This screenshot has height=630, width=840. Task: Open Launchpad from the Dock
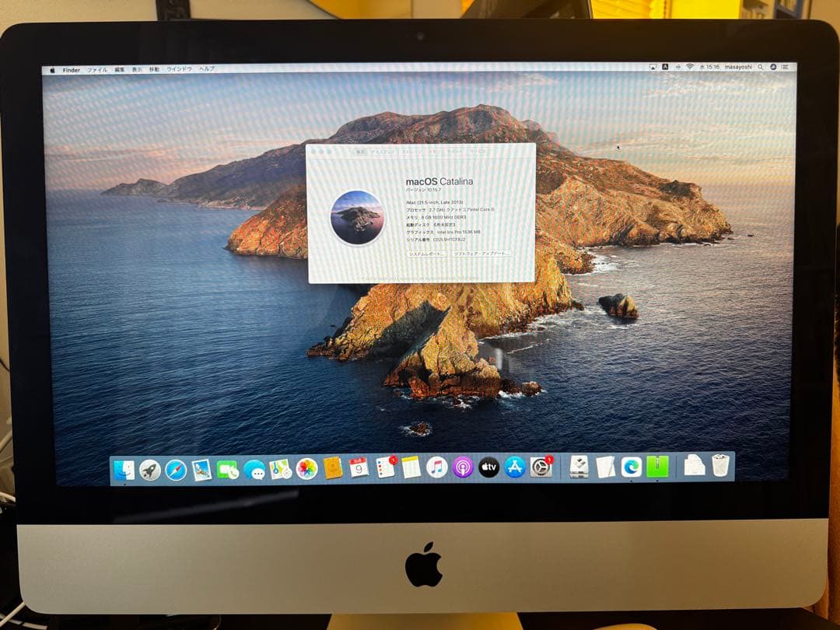151,467
